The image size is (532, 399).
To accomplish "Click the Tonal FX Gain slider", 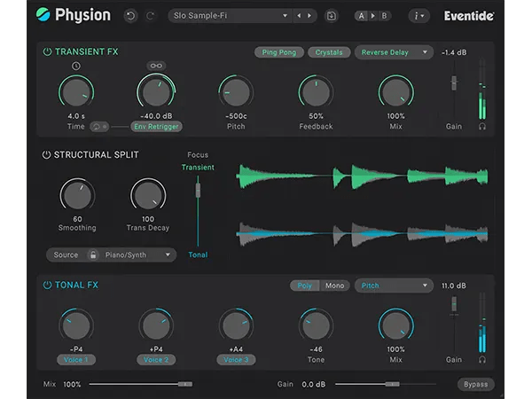I will click(x=454, y=304).
